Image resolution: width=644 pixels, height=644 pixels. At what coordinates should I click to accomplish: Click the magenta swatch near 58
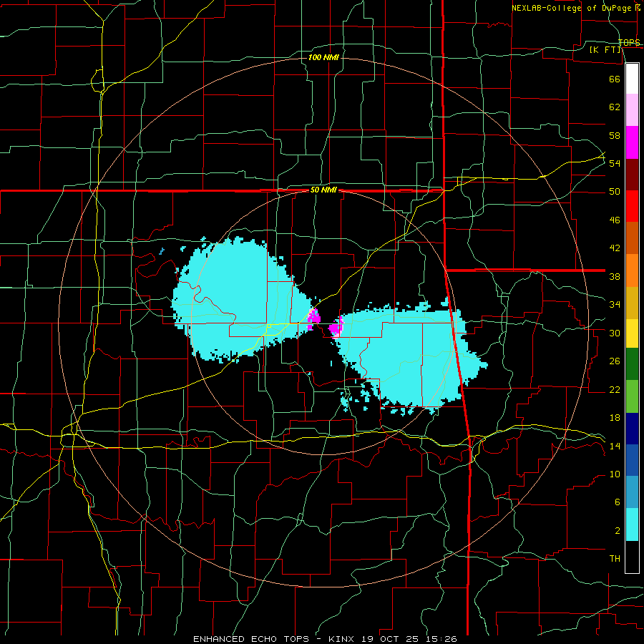632,142
